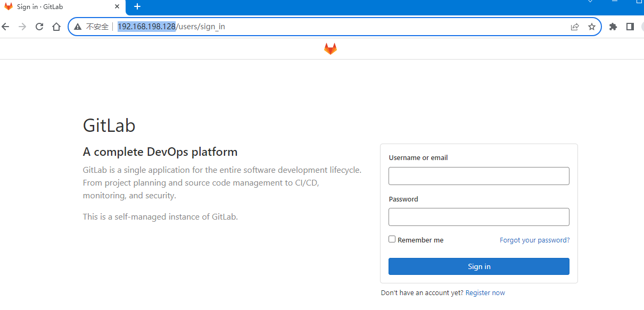Click the 'Password' label text
The height and width of the screenshot is (310, 644).
point(403,199)
